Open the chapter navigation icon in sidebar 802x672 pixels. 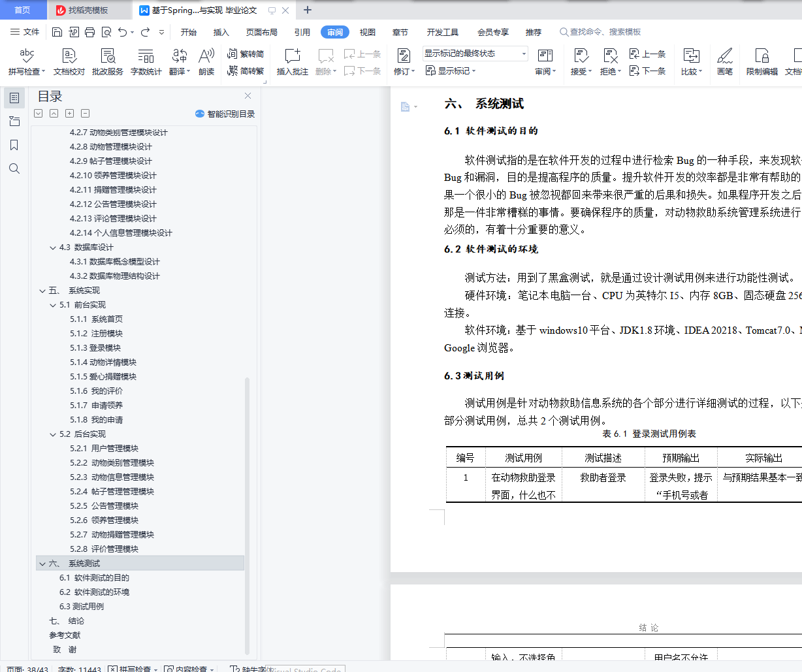[14, 121]
